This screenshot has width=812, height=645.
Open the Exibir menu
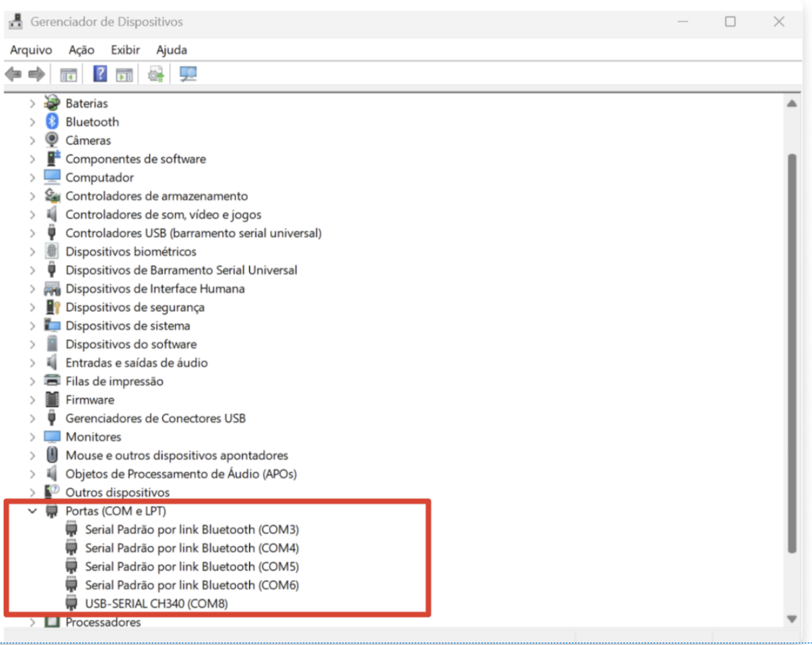[125, 50]
